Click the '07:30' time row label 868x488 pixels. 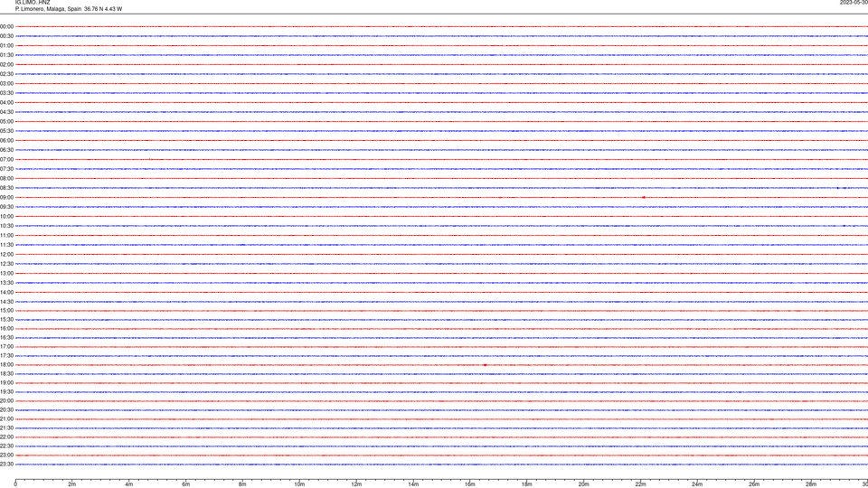(6, 169)
